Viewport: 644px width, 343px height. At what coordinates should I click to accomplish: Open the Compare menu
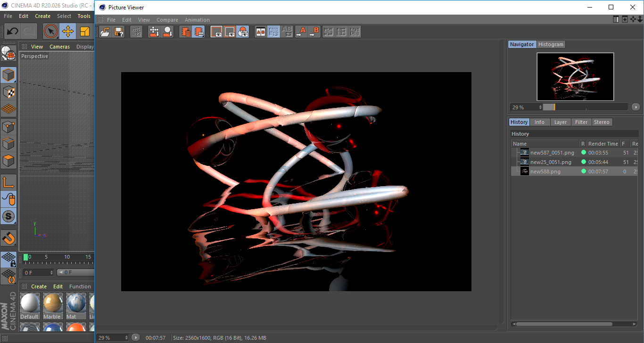(x=167, y=20)
